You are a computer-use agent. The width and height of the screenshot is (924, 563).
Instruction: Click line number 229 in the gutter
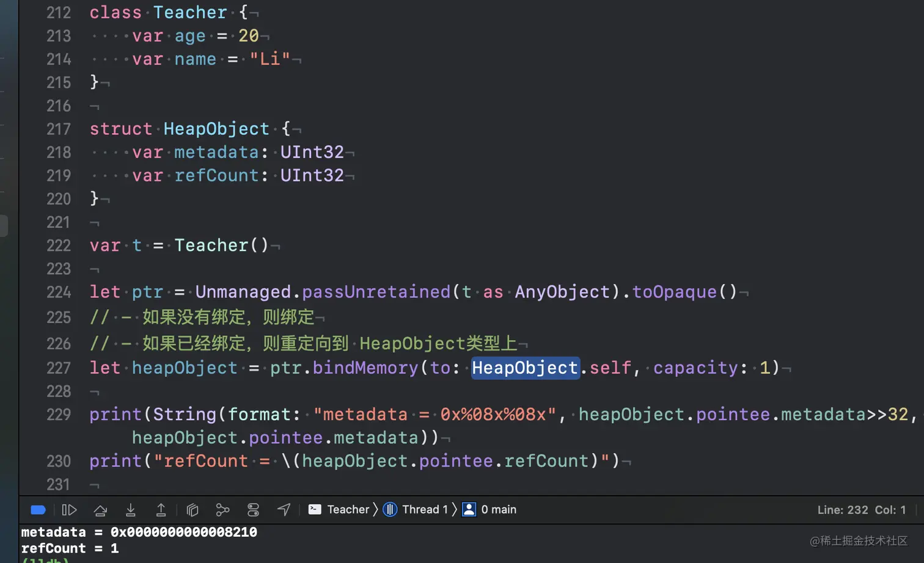coord(59,415)
